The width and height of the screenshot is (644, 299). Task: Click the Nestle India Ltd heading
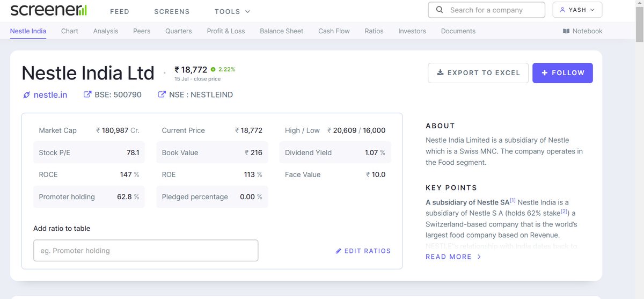88,73
